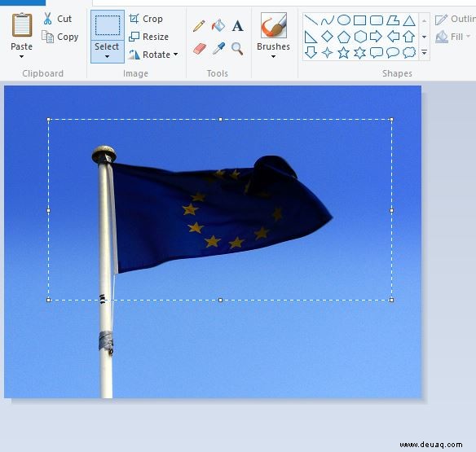Choose the Polygon shape
The height and width of the screenshot is (452, 476).
(x=393, y=20)
